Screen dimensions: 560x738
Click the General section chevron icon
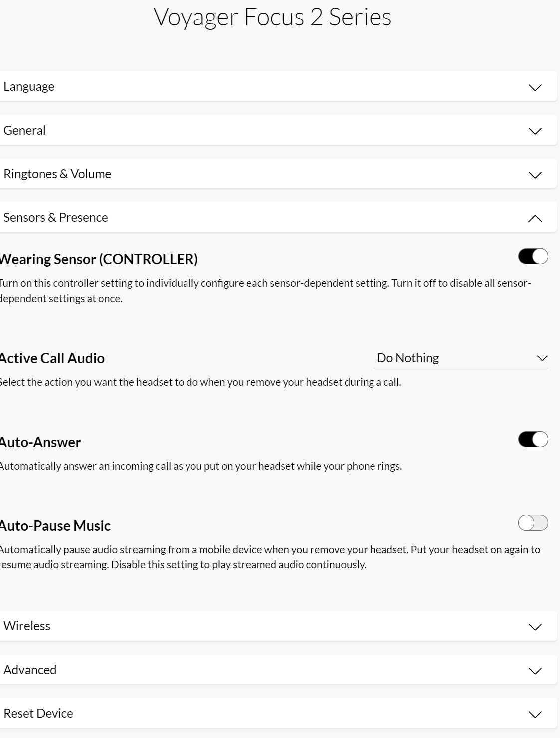click(x=535, y=131)
